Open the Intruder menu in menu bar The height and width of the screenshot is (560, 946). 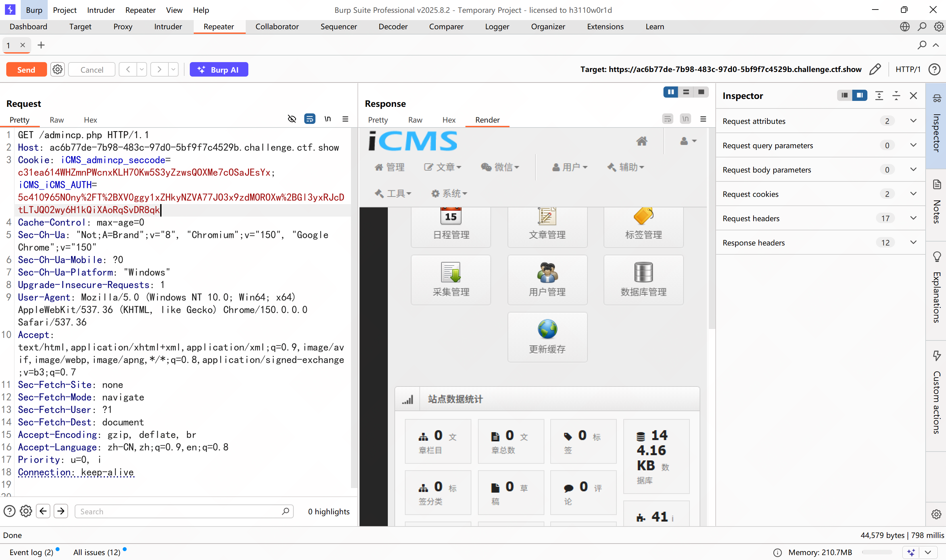[x=101, y=10]
